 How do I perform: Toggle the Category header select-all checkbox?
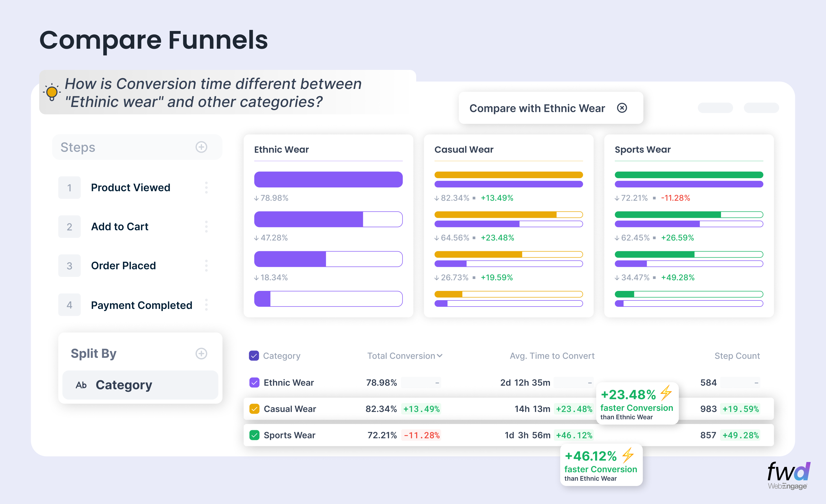(x=254, y=355)
